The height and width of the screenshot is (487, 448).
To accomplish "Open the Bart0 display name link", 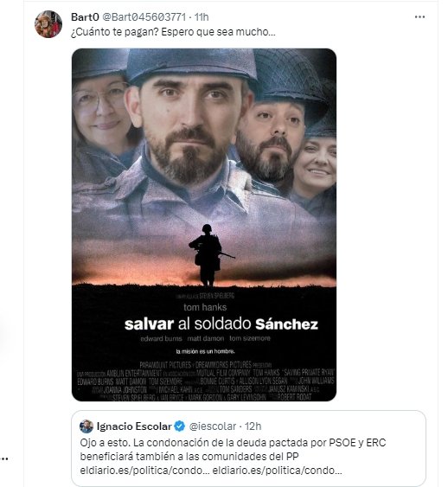I will (85, 17).
